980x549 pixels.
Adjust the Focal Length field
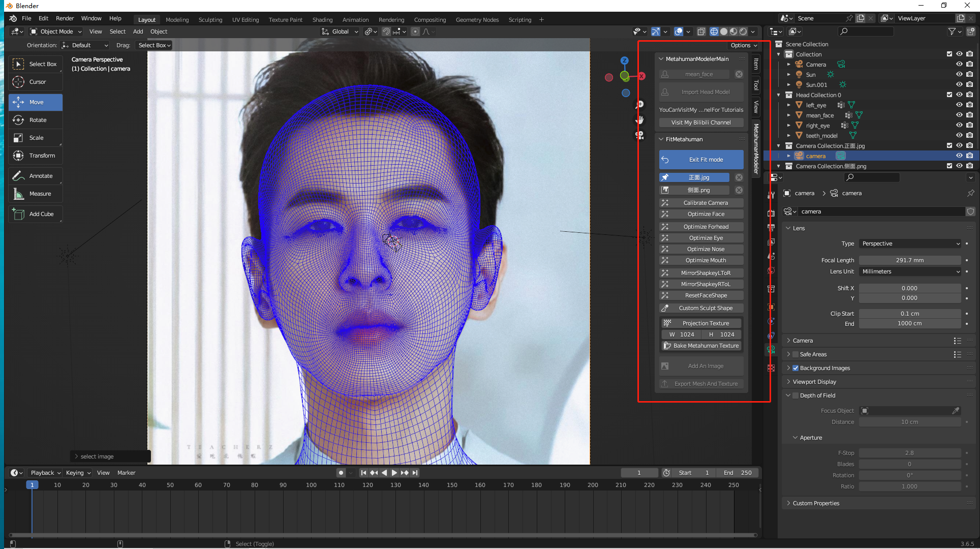(909, 260)
